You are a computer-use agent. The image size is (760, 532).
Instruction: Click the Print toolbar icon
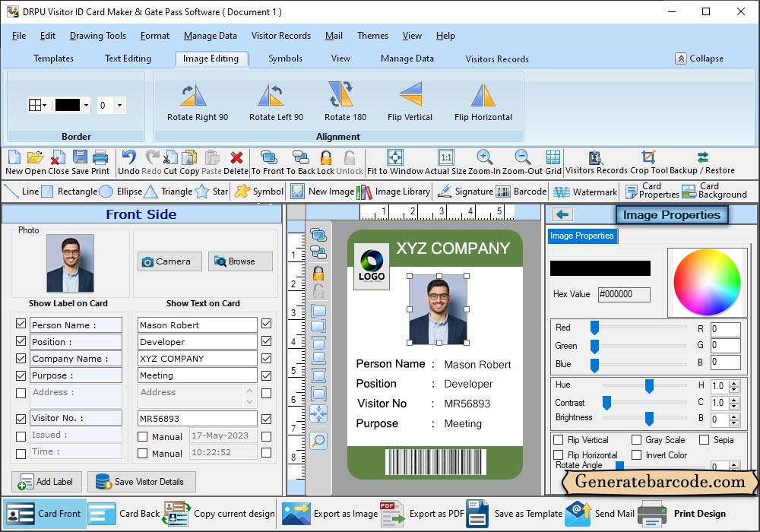100,157
